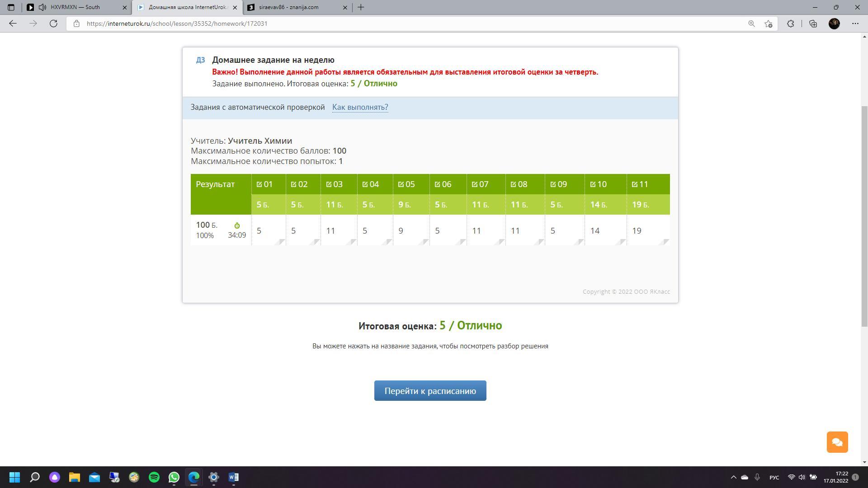Viewport: 868px width, 488px height.
Task: Switch to the znanija.com tab
Action: point(289,7)
